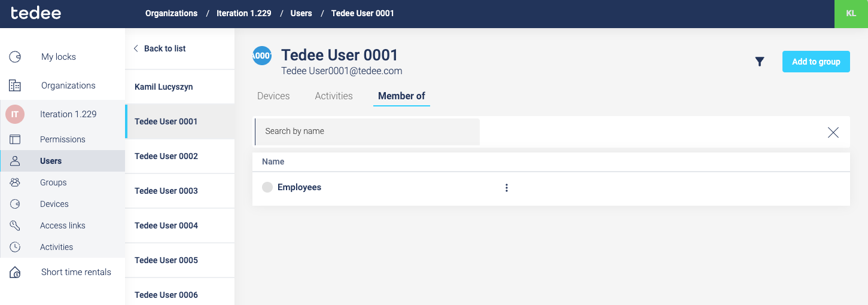The height and width of the screenshot is (305, 868).
Task: Click the Access links key icon
Action: pyautogui.click(x=15, y=225)
